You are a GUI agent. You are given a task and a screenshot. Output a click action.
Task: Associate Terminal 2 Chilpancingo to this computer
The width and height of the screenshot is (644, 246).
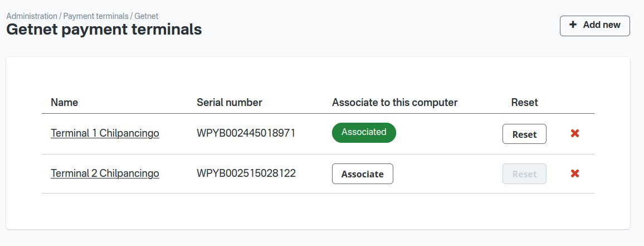pos(362,174)
